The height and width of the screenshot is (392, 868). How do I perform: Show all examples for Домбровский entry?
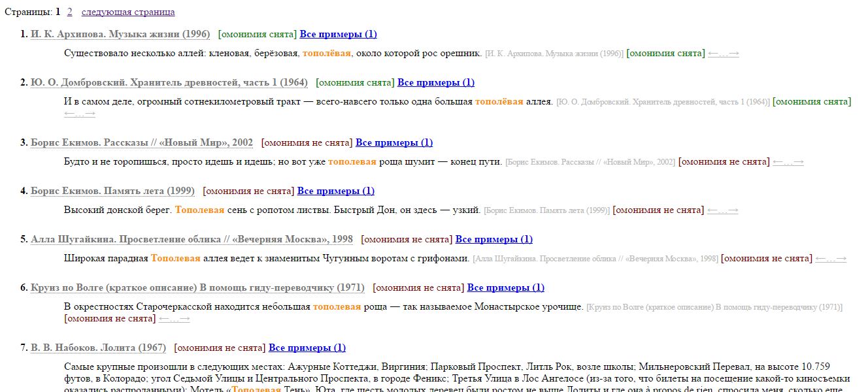coord(436,82)
